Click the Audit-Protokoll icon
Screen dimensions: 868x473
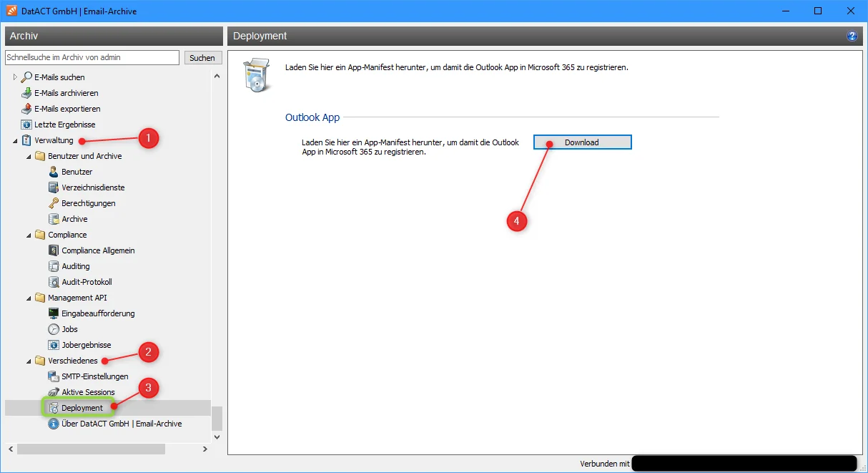[x=54, y=282]
